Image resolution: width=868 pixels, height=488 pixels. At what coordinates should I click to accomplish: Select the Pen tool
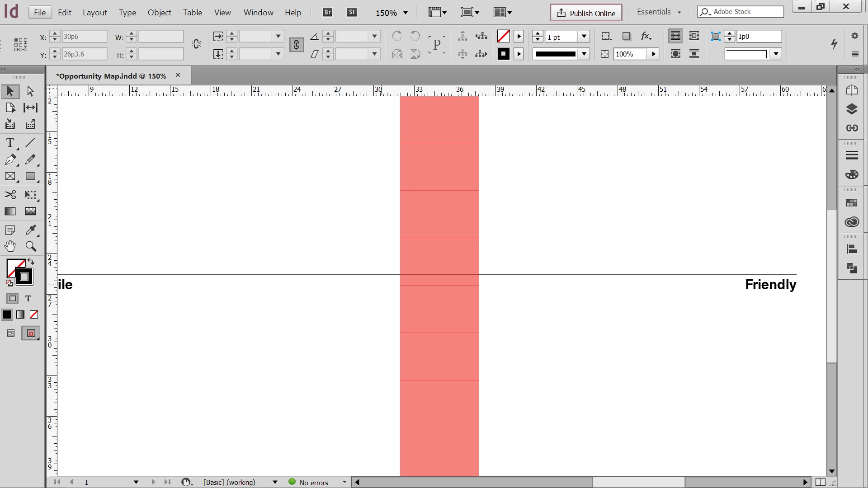10,160
